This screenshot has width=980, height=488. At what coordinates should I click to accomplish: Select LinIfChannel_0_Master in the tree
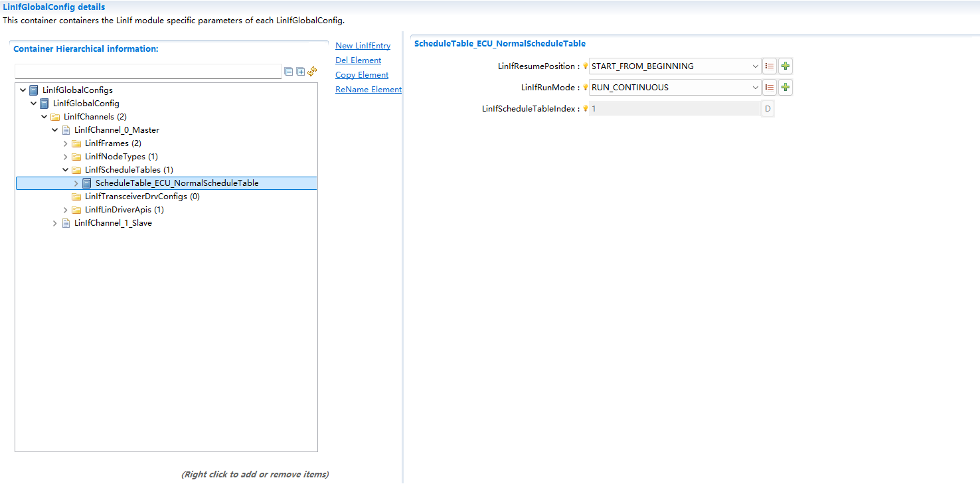(117, 129)
